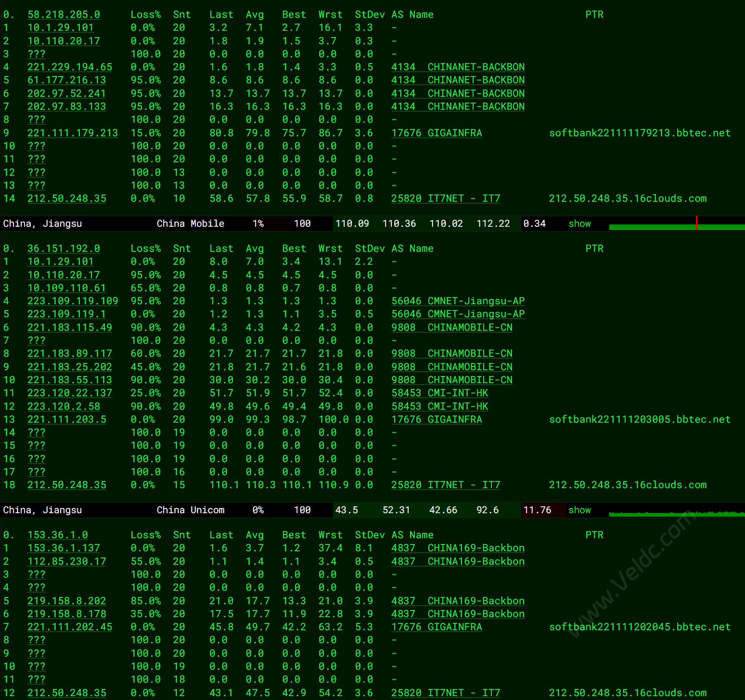The height and width of the screenshot is (700, 745).
Task: Open CMI-INT-HK AS link on 223.120.22.137 row
Action: pyautogui.click(x=440, y=393)
